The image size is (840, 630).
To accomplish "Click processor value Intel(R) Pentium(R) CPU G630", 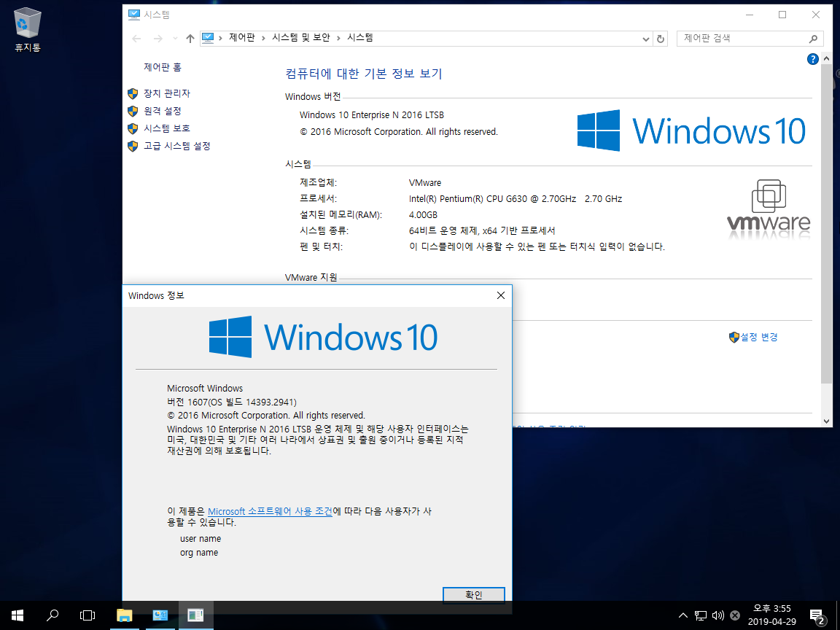I will tap(516, 199).
